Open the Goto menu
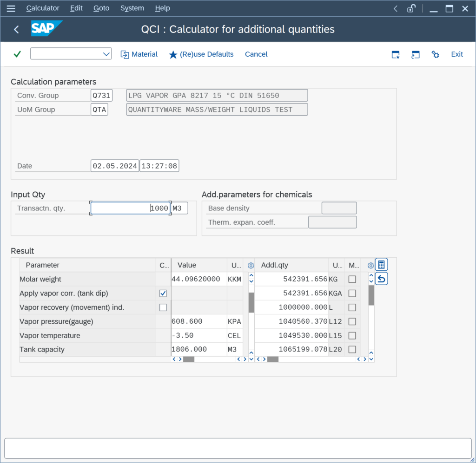 [101, 8]
